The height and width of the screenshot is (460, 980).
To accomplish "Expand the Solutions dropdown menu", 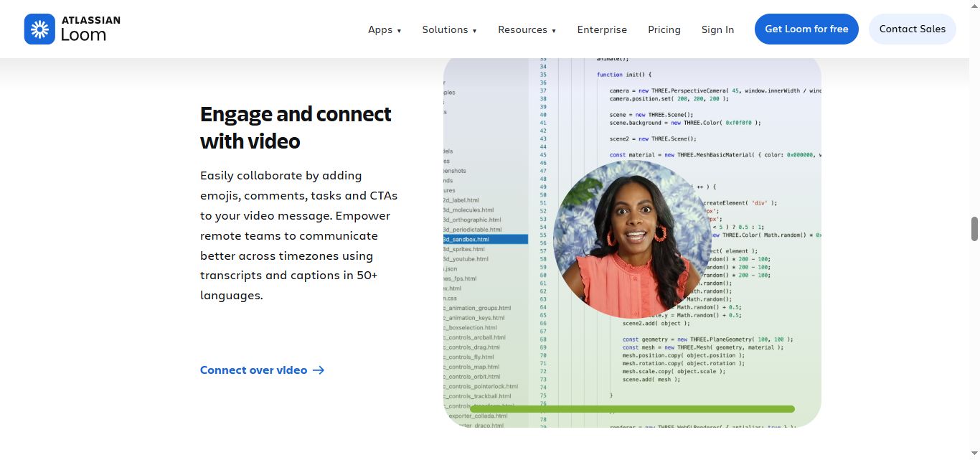I will pos(449,29).
